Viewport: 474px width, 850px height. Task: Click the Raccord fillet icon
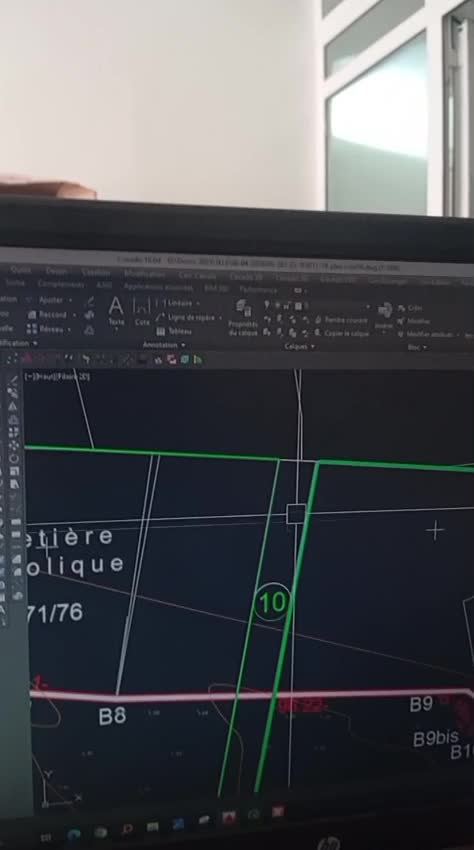32,314
